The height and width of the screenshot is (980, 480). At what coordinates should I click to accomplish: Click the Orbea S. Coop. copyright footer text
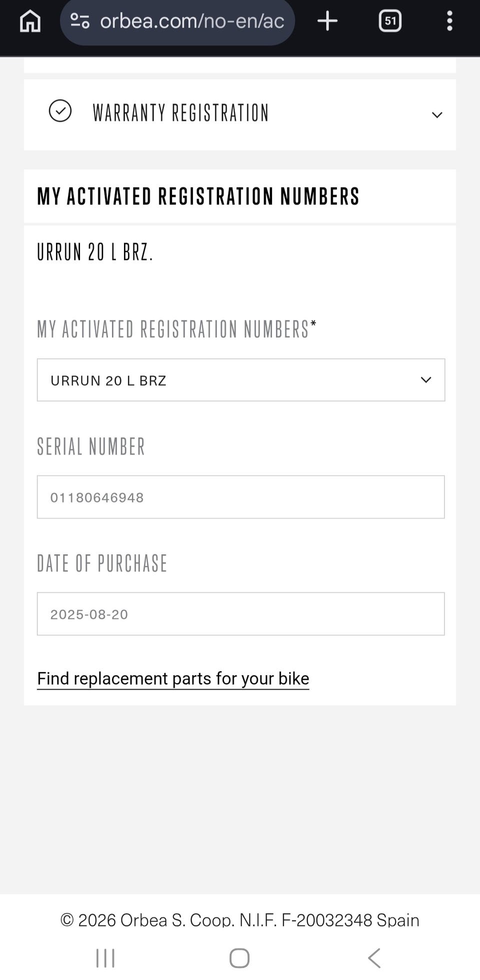tap(239, 920)
